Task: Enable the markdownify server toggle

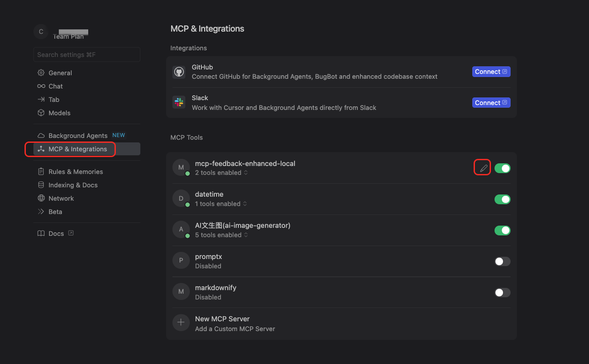Action: pyautogui.click(x=502, y=292)
